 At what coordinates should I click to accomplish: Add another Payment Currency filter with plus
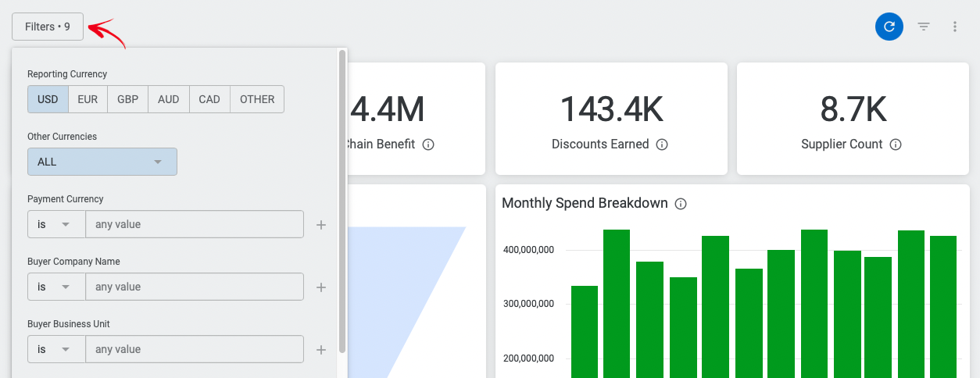click(x=320, y=225)
